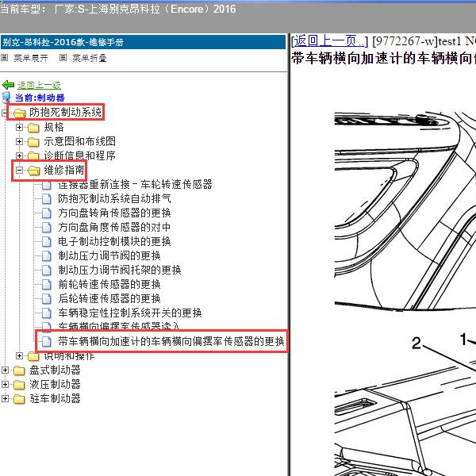This screenshot has width=476, height=476.
Task: Click 菜单折叠 to collapse the menu
Action: 90,58
